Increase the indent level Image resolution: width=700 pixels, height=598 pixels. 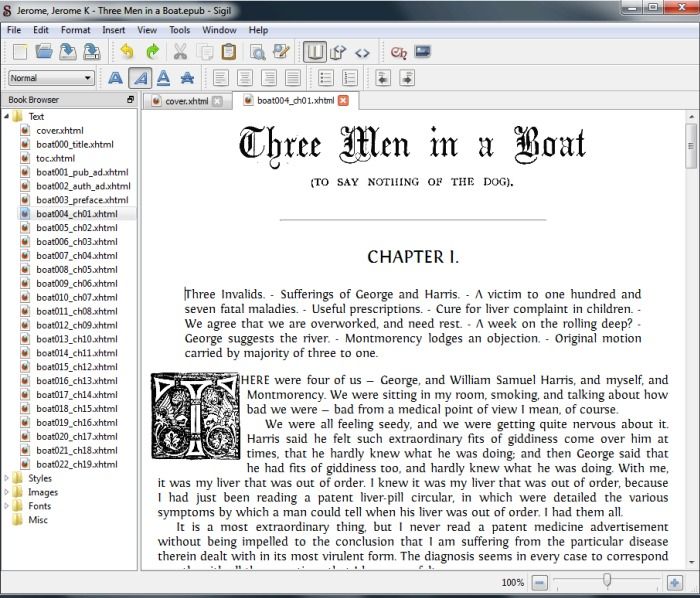pos(407,78)
